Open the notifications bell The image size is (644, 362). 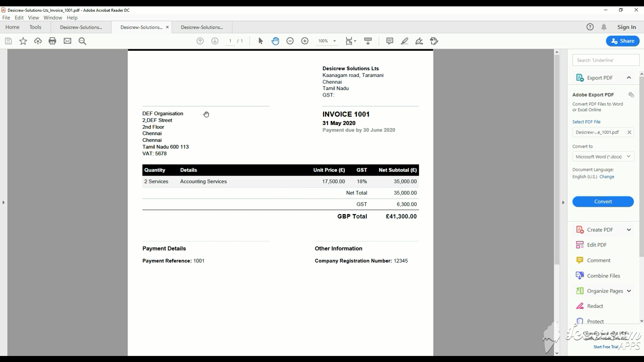coord(604,27)
